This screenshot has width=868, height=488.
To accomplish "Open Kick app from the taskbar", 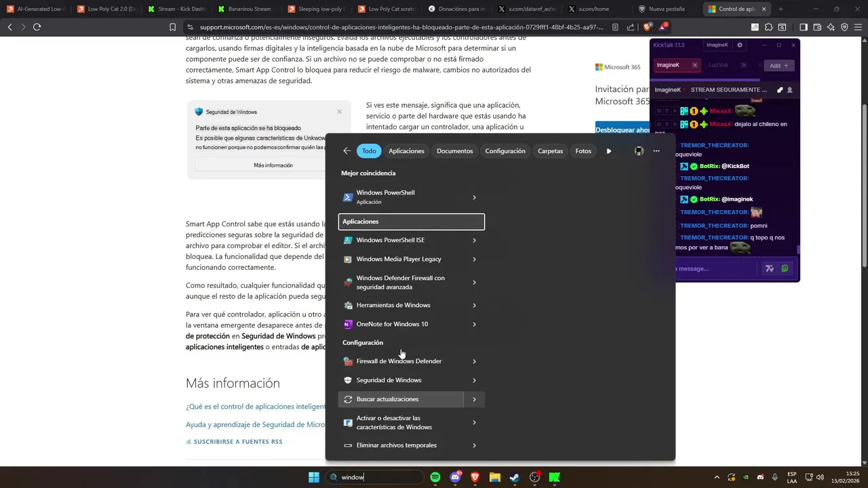I will click(555, 477).
